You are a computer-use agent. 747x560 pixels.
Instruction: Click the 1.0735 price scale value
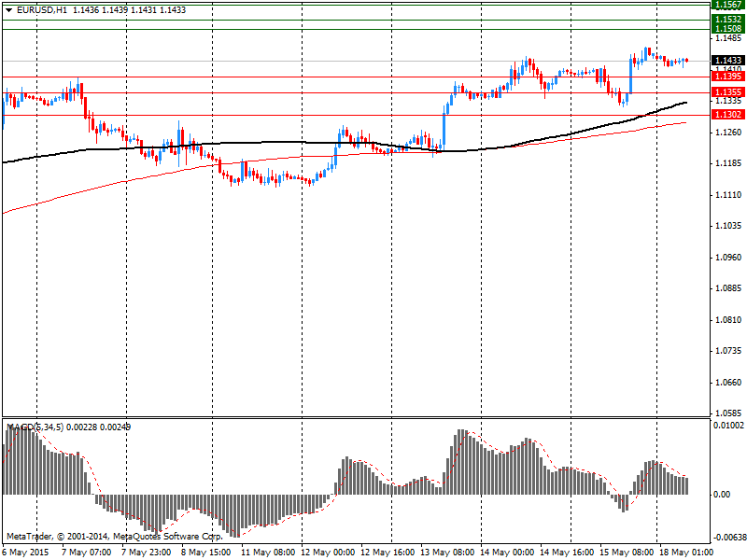pyautogui.click(x=728, y=351)
